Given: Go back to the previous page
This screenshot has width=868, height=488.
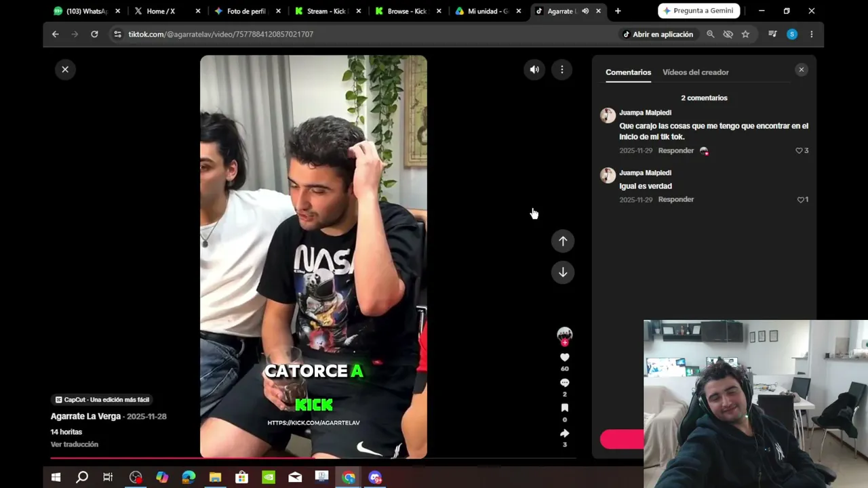Looking at the screenshot, I should [x=56, y=34].
